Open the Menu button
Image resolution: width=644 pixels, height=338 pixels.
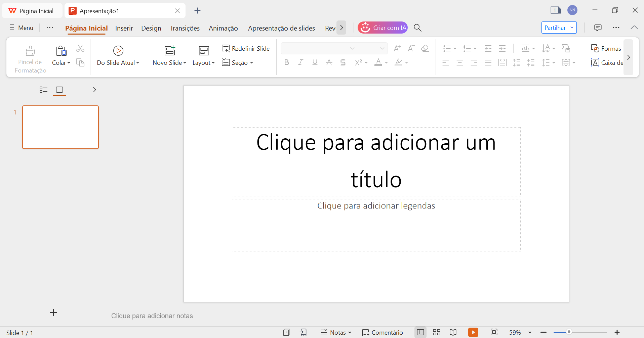click(22, 28)
